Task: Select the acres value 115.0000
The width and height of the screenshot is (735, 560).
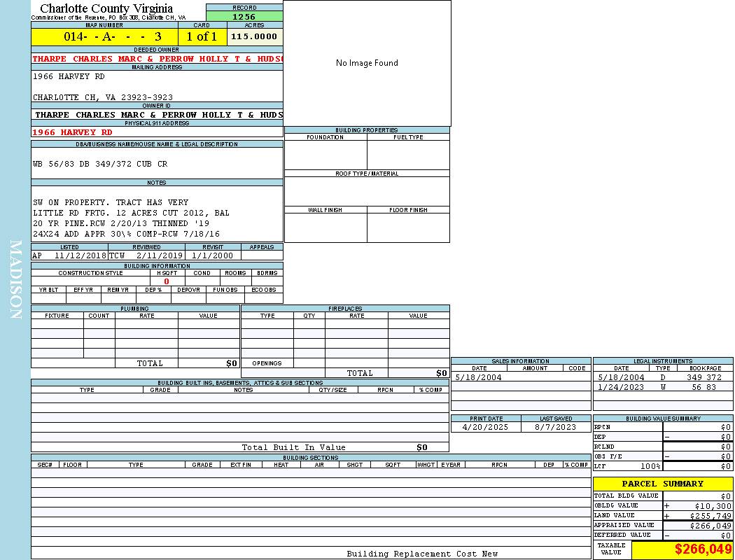Action: (254, 36)
